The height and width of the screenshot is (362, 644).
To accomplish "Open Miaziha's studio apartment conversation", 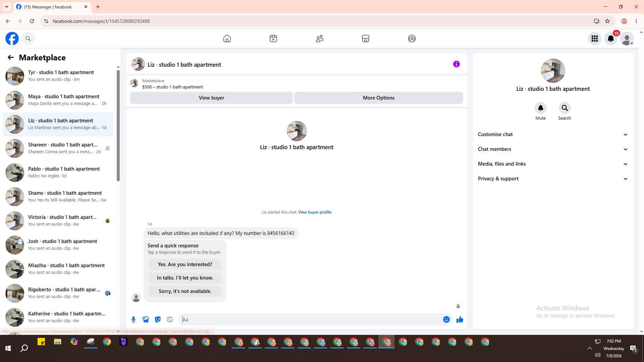I will [58, 269].
